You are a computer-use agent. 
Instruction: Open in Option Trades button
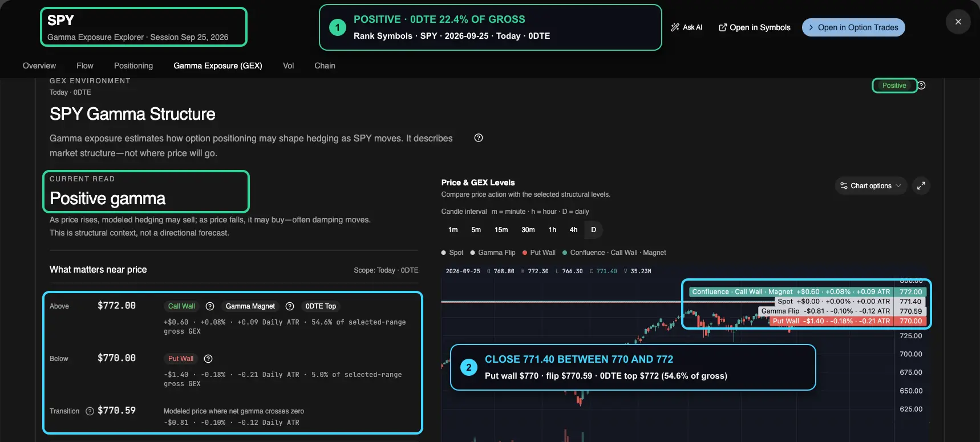coord(853,27)
